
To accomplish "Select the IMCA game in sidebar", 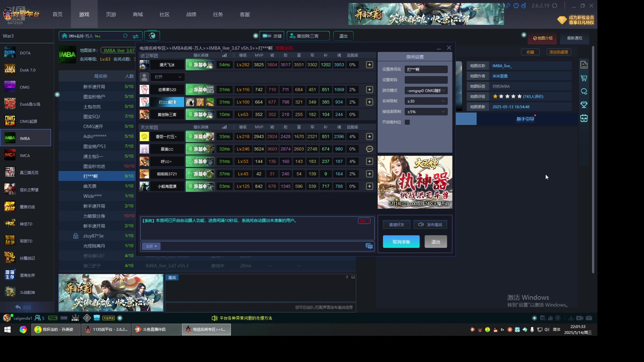I will (25, 156).
